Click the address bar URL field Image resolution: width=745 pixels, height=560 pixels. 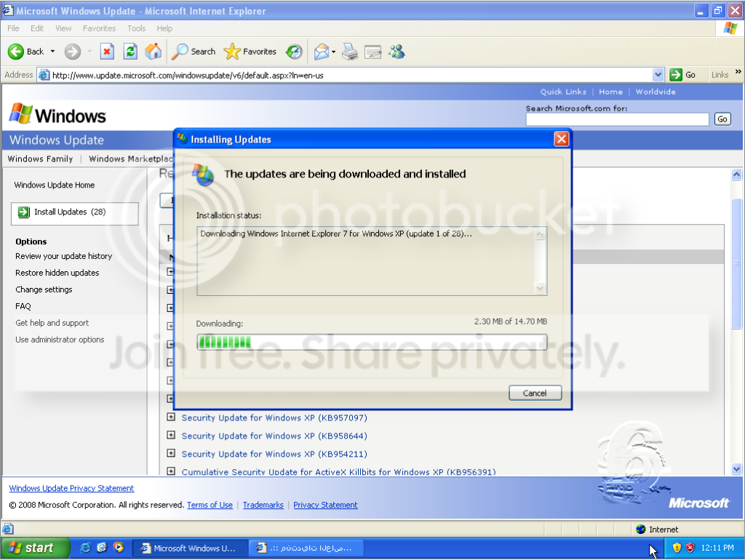point(351,75)
